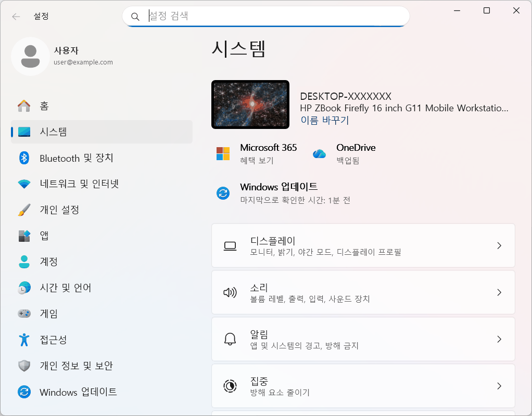532x416 pixels.
Task: Maximize the settings window
Action: [487, 10]
